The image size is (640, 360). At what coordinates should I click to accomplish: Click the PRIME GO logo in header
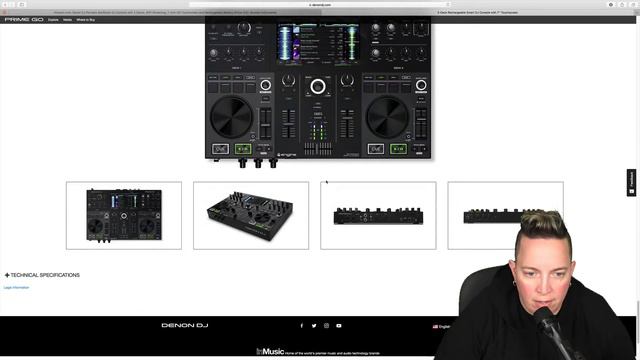[x=24, y=20]
